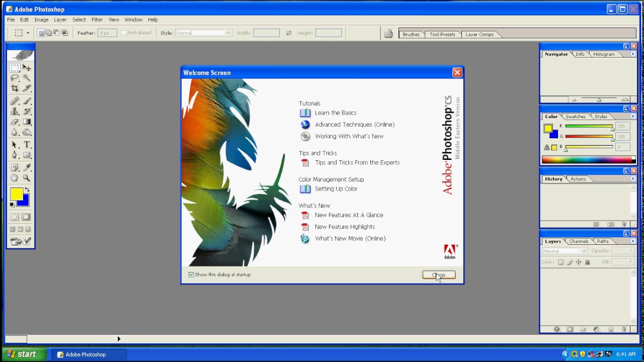The image size is (644, 362).
Task: Click Delete layer trash icon in Layers
Action: click(624, 329)
